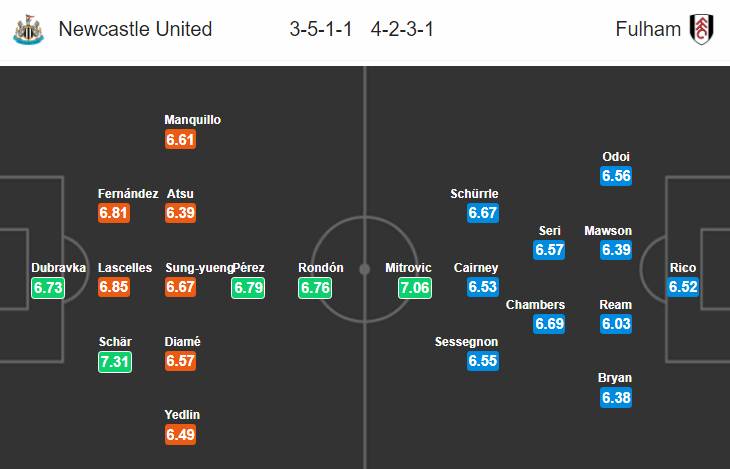Open Sessegnon player name
The height and width of the screenshot is (469, 730).
[x=466, y=342]
